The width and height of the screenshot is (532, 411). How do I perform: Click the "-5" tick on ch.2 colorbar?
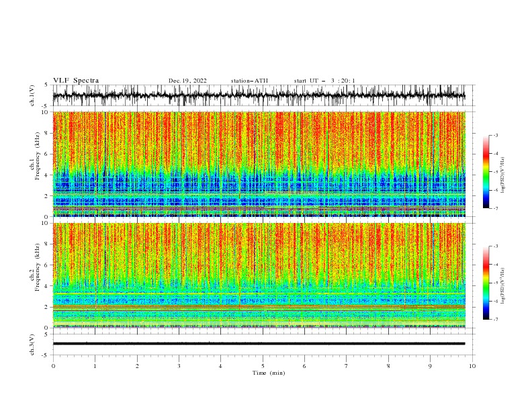(x=495, y=283)
